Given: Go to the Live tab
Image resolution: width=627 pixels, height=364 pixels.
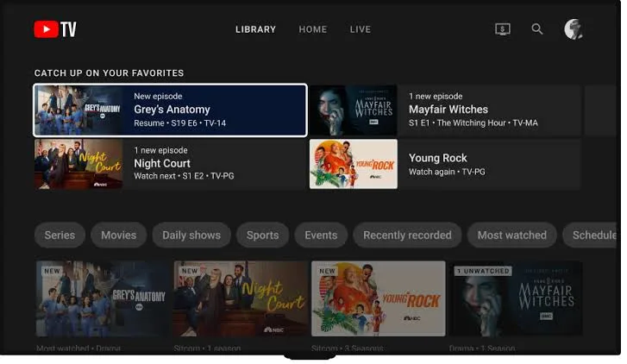Looking at the screenshot, I should (x=361, y=29).
